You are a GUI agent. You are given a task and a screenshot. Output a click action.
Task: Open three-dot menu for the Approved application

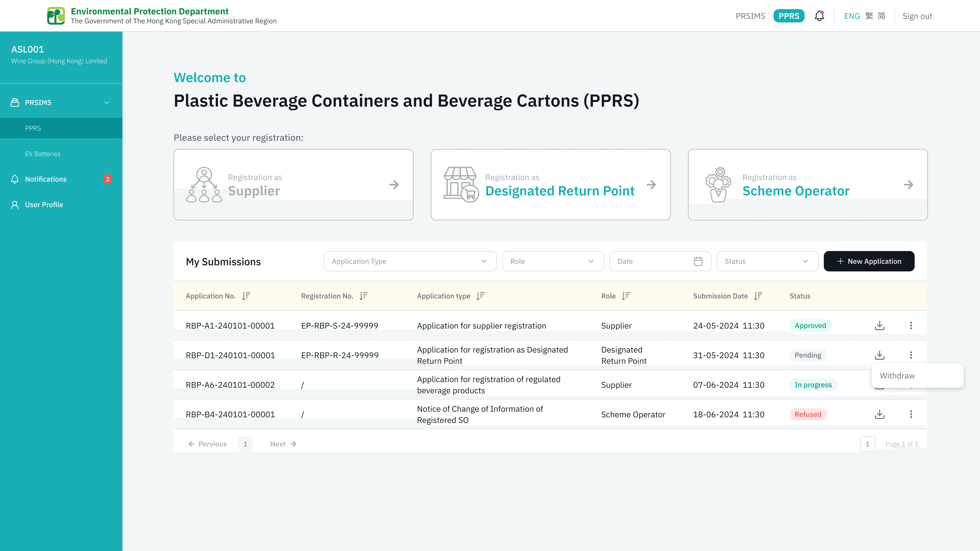pyautogui.click(x=911, y=325)
